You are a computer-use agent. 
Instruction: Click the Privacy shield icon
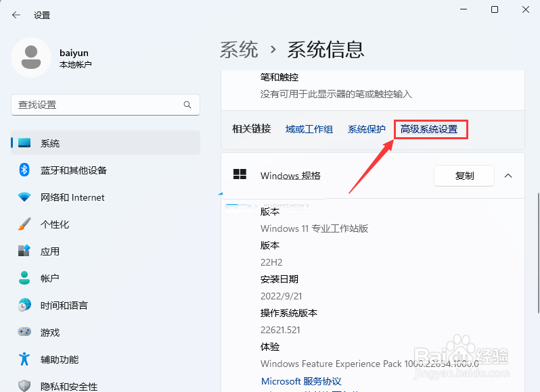pos(24,386)
